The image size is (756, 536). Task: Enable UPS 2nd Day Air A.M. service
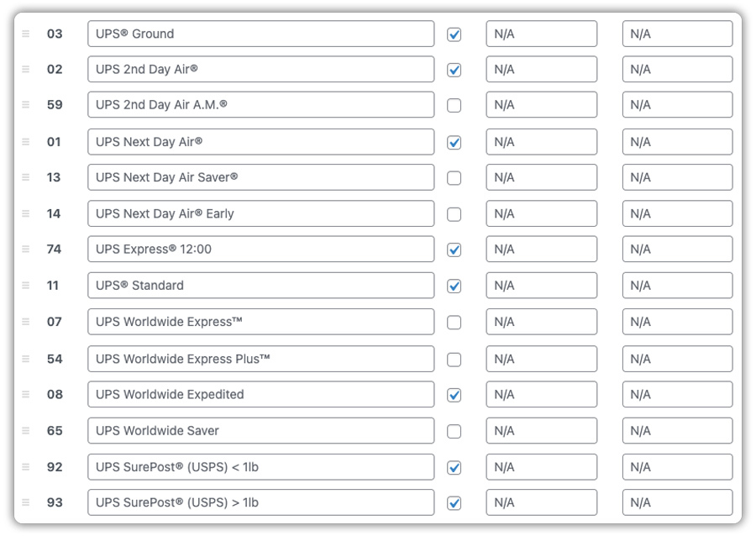pos(454,106)
